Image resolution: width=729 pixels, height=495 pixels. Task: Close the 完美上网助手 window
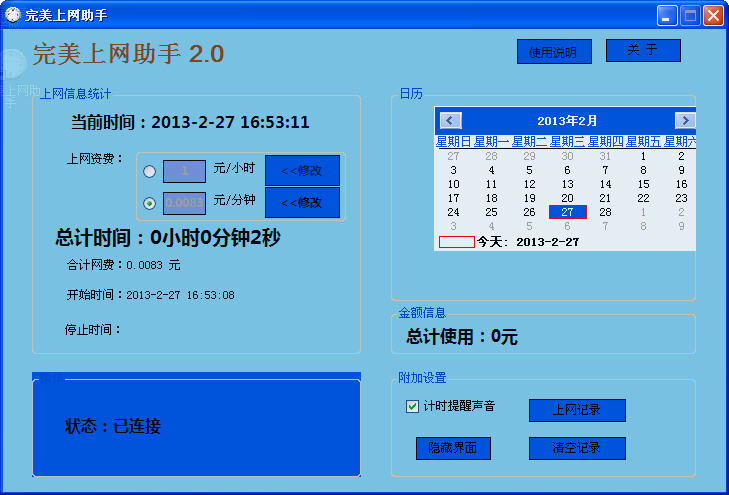[713, 15]
